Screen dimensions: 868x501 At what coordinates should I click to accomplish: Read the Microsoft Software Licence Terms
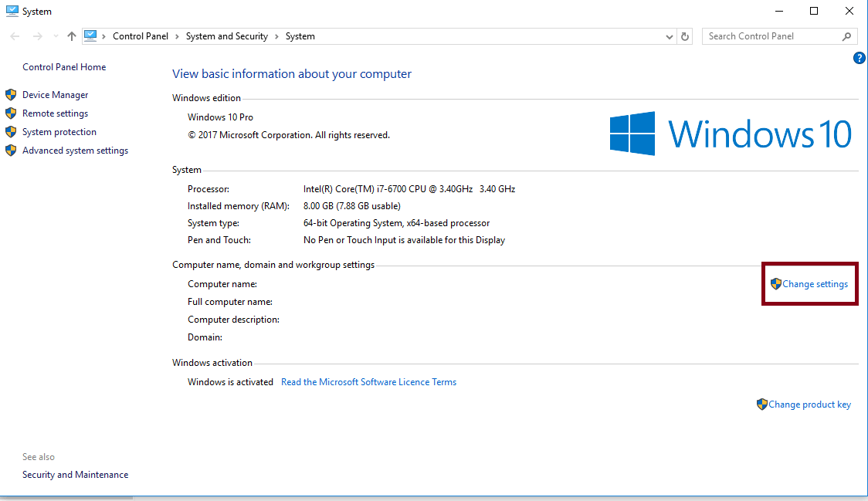(x=368, y=381)
